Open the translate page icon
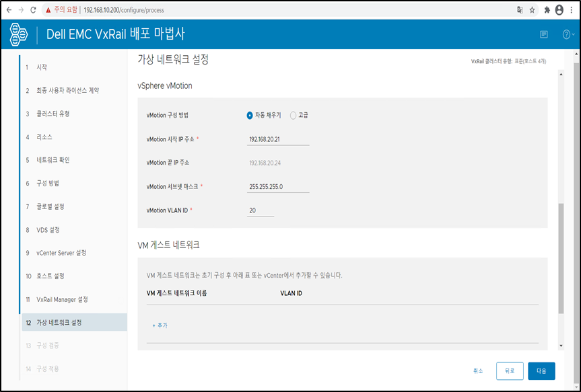This screenshot has height=392, width=581. tap(520, 10)
